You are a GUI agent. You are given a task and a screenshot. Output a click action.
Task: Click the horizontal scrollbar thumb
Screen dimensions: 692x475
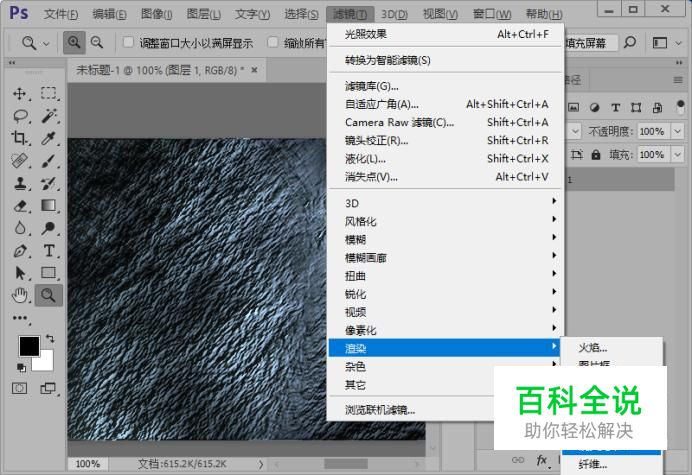coord(346,464)
